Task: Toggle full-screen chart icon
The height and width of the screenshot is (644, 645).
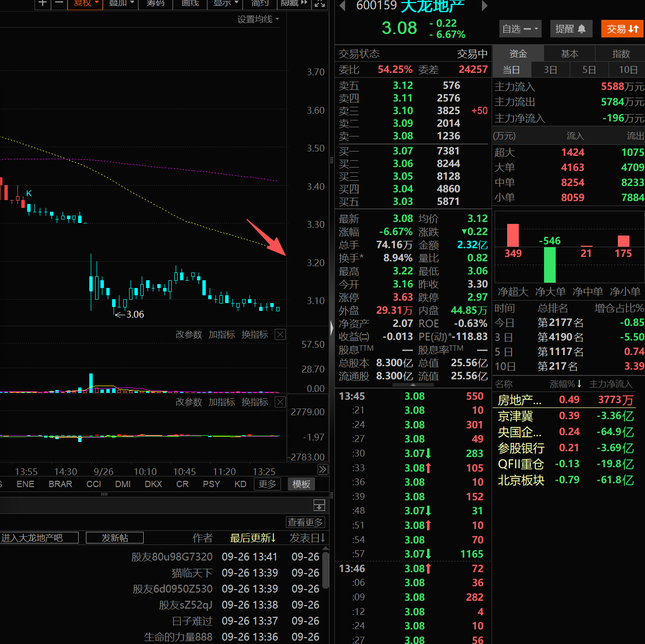Action: tap(320, 3)
